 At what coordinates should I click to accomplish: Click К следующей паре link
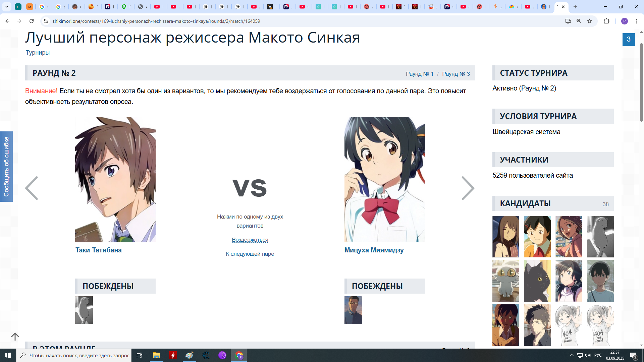tap(250, 254)
